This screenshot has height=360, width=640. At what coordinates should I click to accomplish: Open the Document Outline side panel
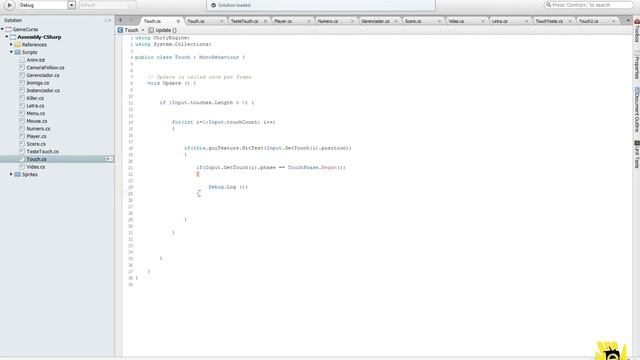pos(637,109)
